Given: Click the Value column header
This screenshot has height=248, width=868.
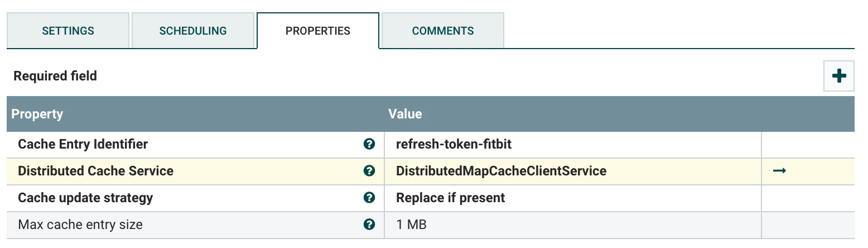Looking at the screenshot, I should pyautogui.click(x=405, y=114).
